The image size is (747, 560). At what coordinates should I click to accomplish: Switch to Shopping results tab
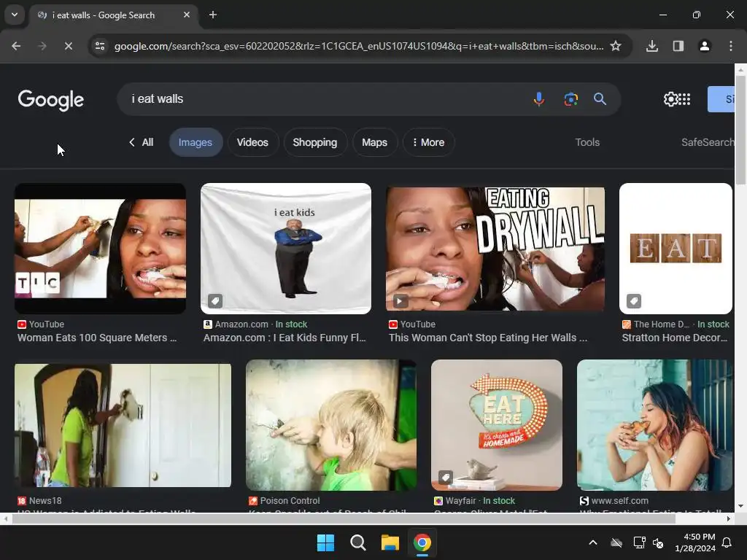(x=315, y=142)
